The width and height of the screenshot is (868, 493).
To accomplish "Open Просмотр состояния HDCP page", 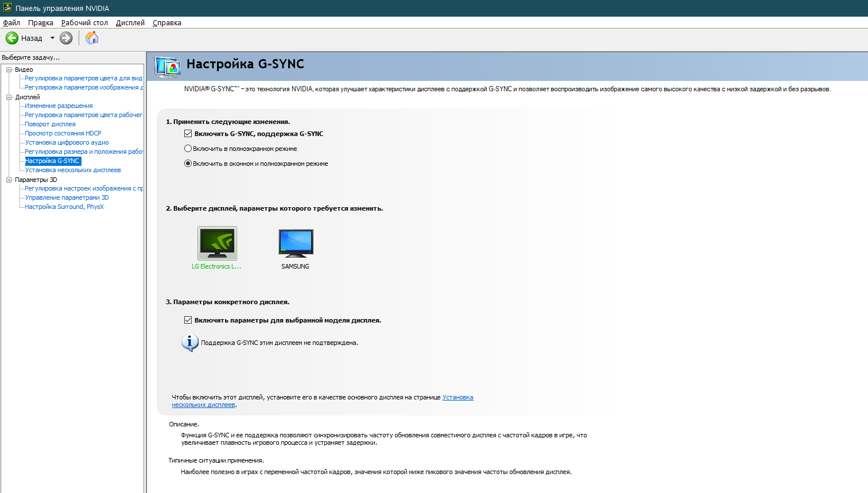I will [63, 133].
